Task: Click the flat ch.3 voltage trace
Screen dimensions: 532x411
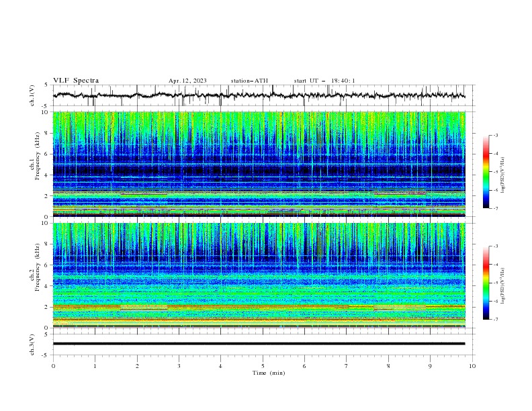Action: tap(259, 344)
